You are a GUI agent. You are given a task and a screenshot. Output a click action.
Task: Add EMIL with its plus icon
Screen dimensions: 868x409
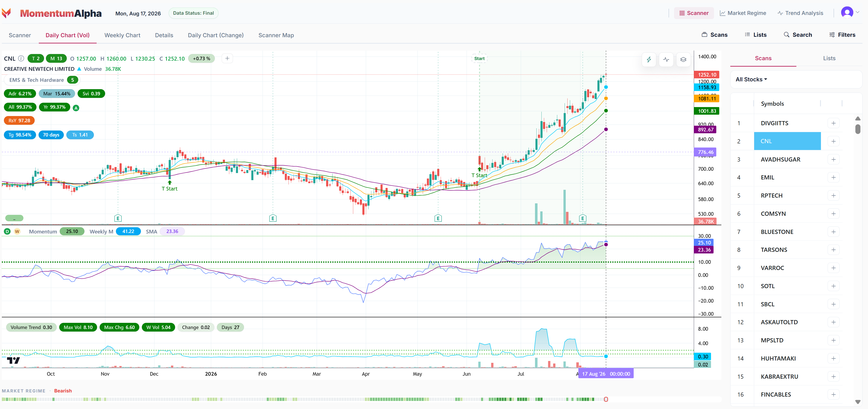pos(833,178)
